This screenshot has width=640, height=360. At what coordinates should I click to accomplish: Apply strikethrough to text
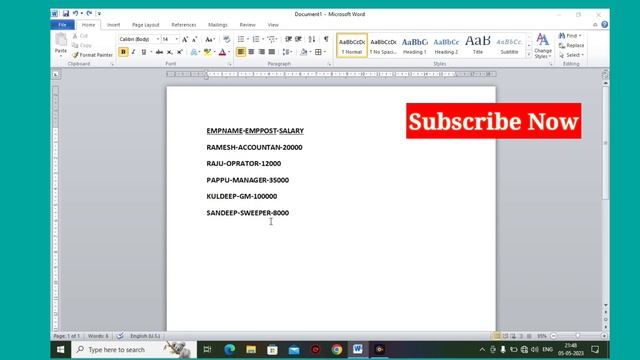point(159,52)
